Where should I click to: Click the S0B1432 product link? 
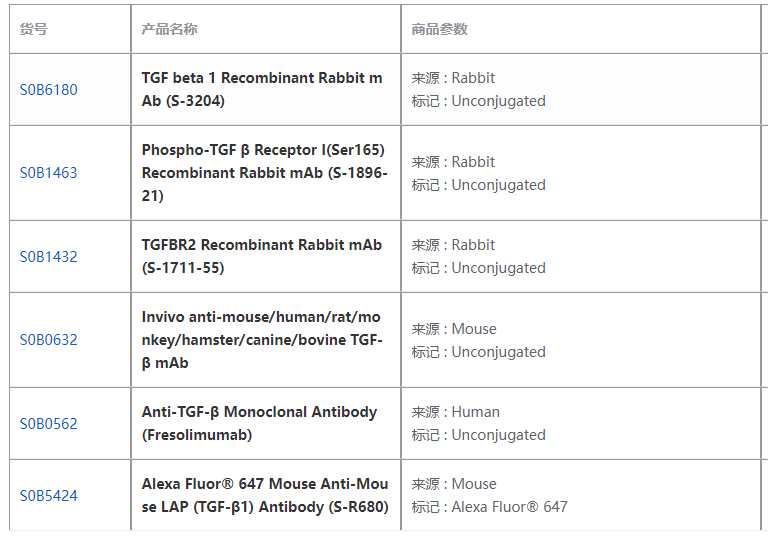(48, 257)
